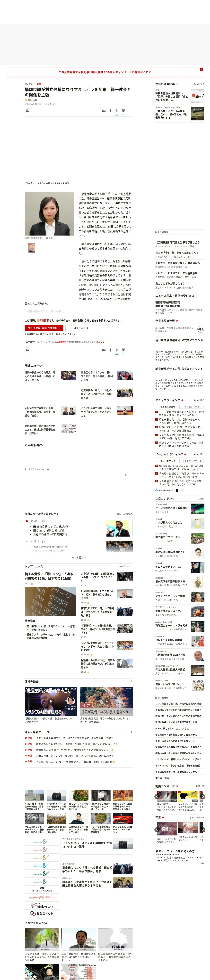Play the 急進左派34歳がNY市長に video
The width and height of the screenshot is (210, 980).
pyautogui.click(x=51, y=701)
